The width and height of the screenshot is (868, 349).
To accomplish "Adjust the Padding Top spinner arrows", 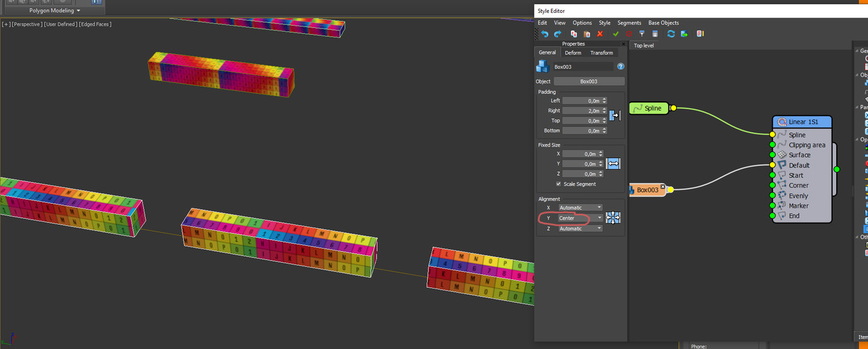I will click(604, 121).
